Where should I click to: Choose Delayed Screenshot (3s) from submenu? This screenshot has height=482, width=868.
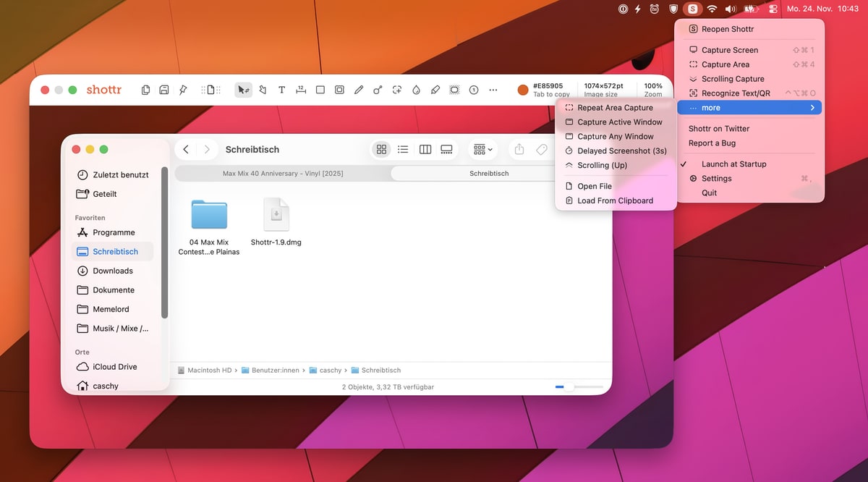click(621, 151)
